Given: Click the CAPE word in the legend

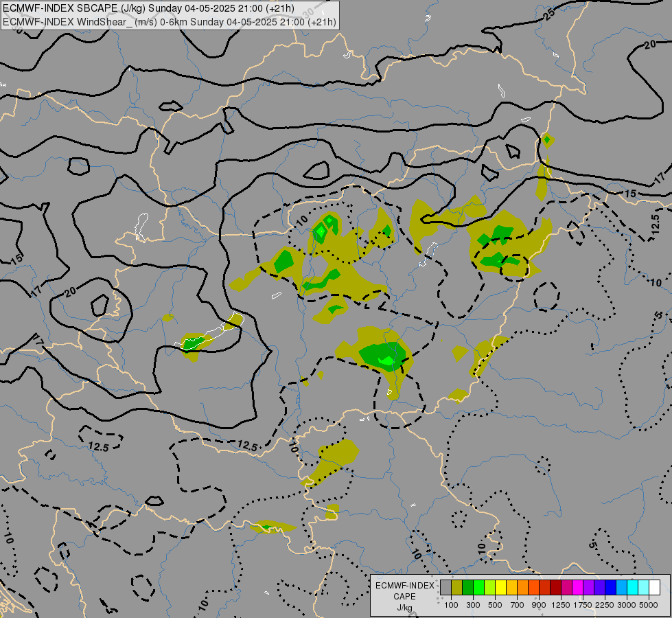Looking at the screenshot, I should (x=404, y=597).
